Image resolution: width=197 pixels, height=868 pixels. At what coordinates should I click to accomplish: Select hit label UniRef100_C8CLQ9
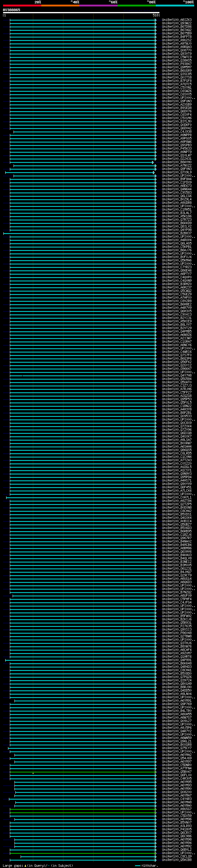pos(177,856)
